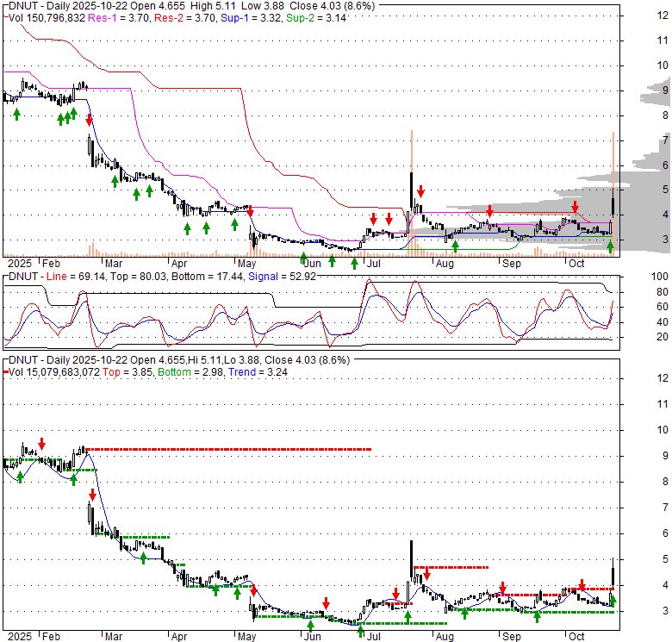Click the last green arrow in October on bottom chart

click(613, 599)
